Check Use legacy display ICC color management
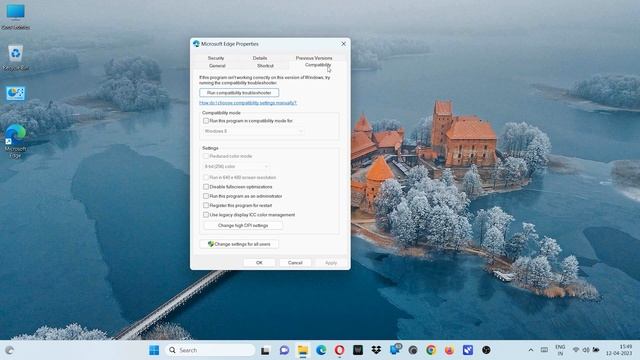The height and width of the screenshot is (360, 640). point(206,215)
